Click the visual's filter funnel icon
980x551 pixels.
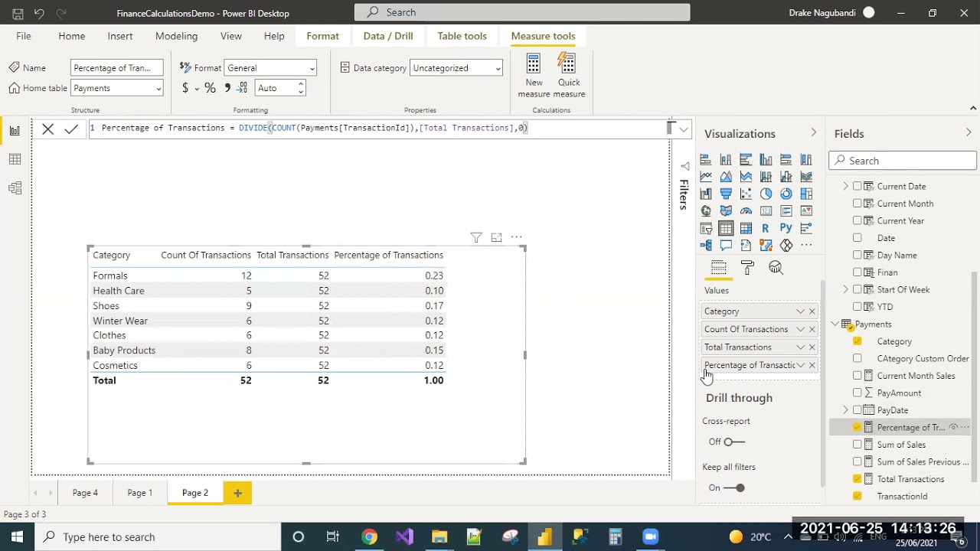[x=476, y=238]
